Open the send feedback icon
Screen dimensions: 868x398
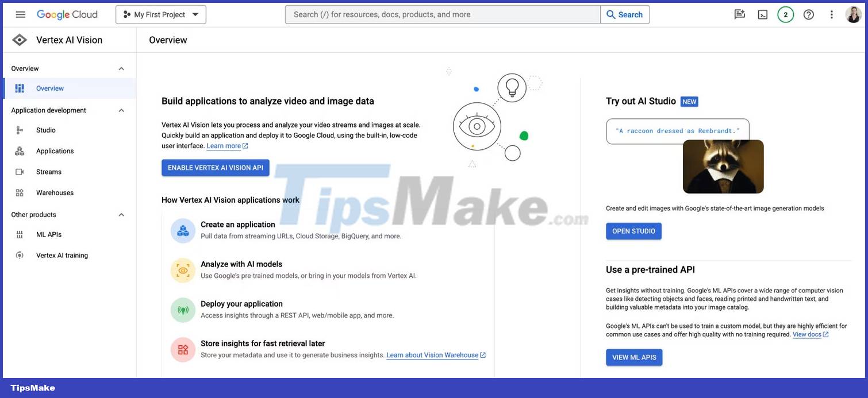(x=739, y=14)
